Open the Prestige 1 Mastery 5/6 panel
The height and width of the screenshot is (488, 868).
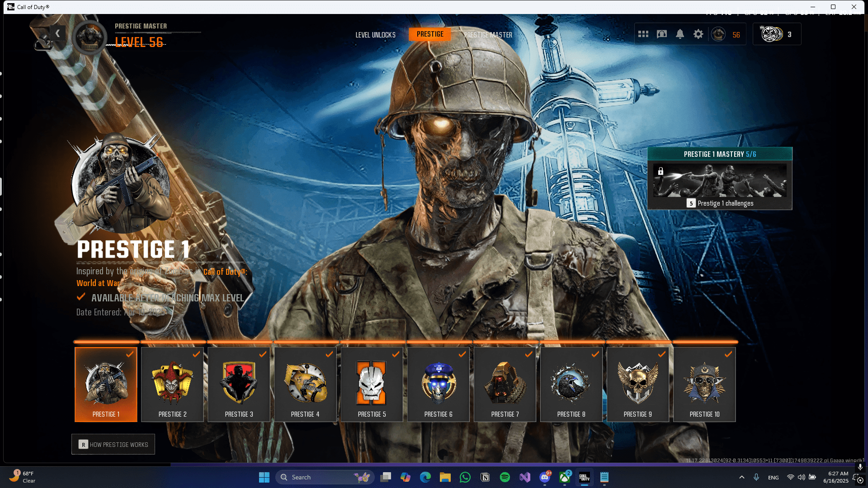click(x=720, y=178)
